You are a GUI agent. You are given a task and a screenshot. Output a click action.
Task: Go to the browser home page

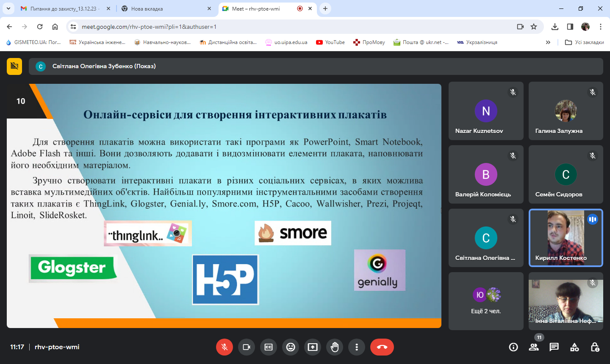pyautogui.click(x=55, y=27)
